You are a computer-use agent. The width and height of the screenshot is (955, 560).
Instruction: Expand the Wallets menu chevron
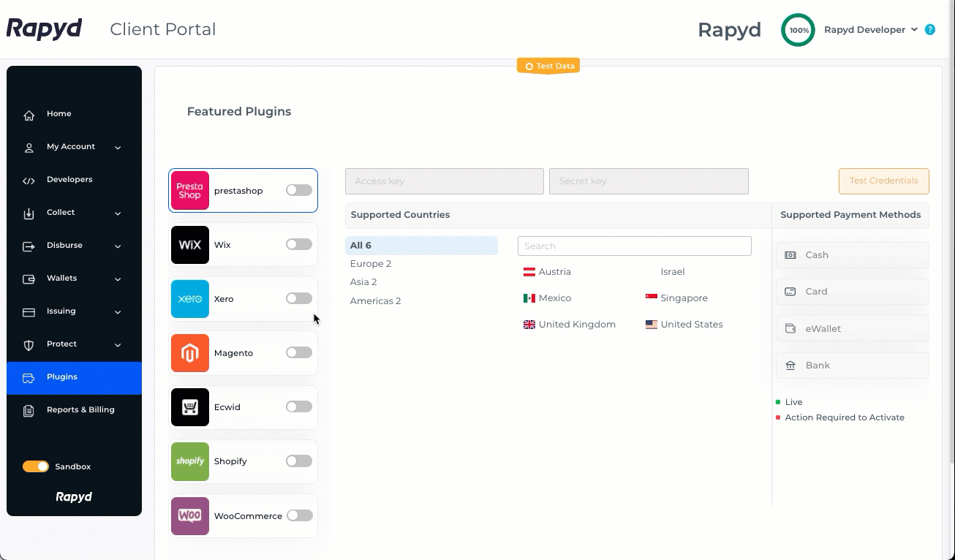[118, 279]
